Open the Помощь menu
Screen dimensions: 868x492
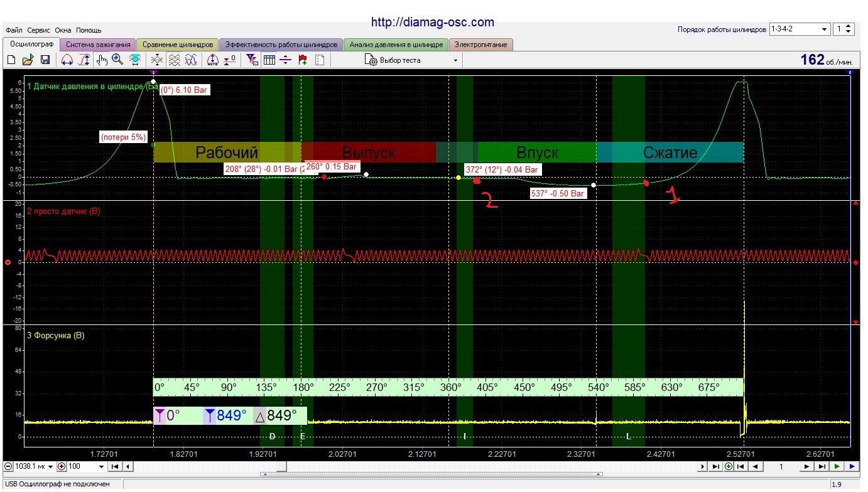click(x=89, y=30)
